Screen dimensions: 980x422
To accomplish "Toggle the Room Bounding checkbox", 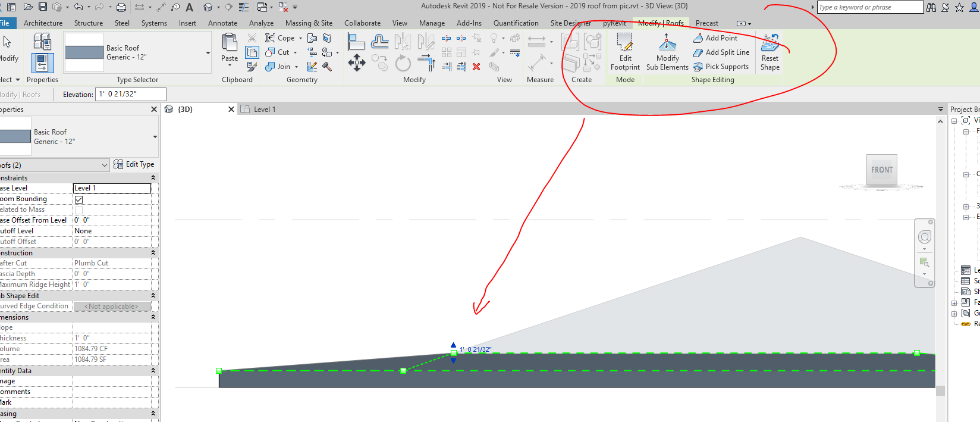I will pyautogui.click(x=78, y=199).
